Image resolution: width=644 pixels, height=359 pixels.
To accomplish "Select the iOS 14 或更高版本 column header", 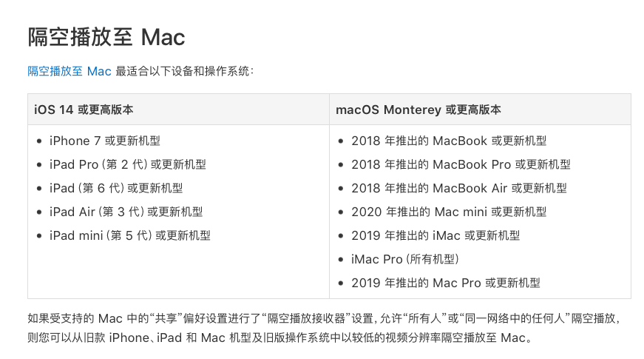I will (x=84, y=110).
